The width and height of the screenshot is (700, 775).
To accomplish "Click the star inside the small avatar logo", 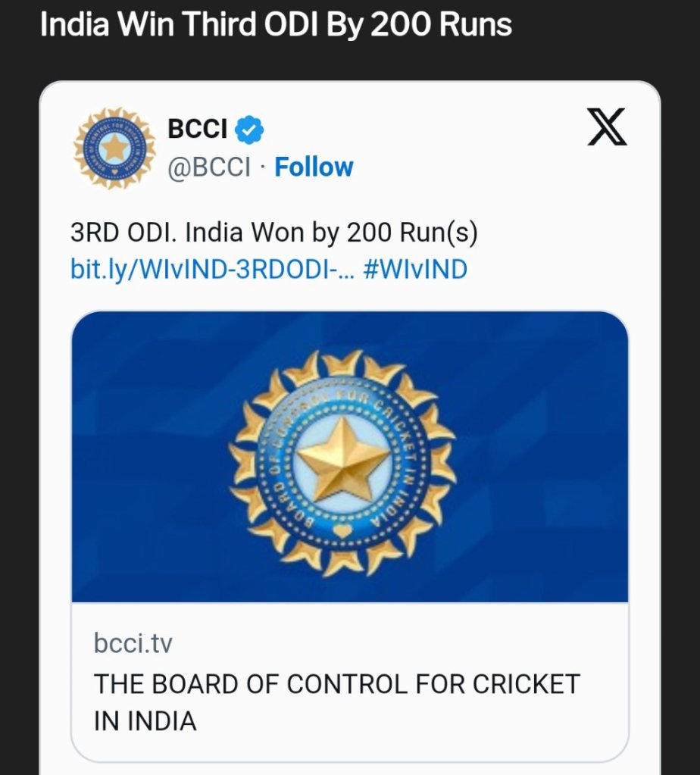I will click(114, 148).
